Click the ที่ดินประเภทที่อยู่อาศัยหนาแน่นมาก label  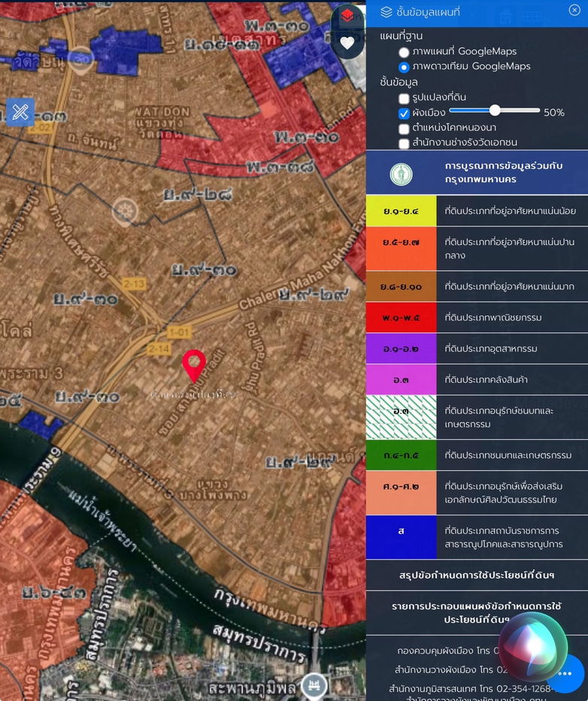pyautogui.click(x=509, y=286)
